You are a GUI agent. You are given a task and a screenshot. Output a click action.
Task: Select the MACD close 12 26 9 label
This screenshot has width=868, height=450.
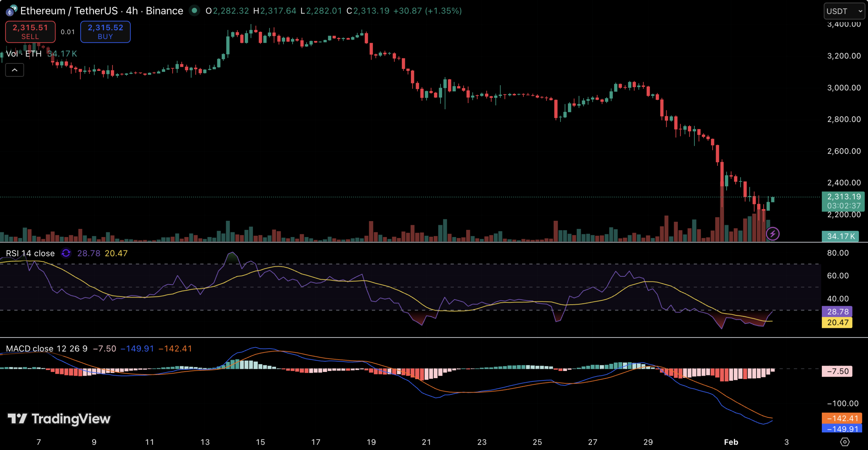click(x=46, y=349)
